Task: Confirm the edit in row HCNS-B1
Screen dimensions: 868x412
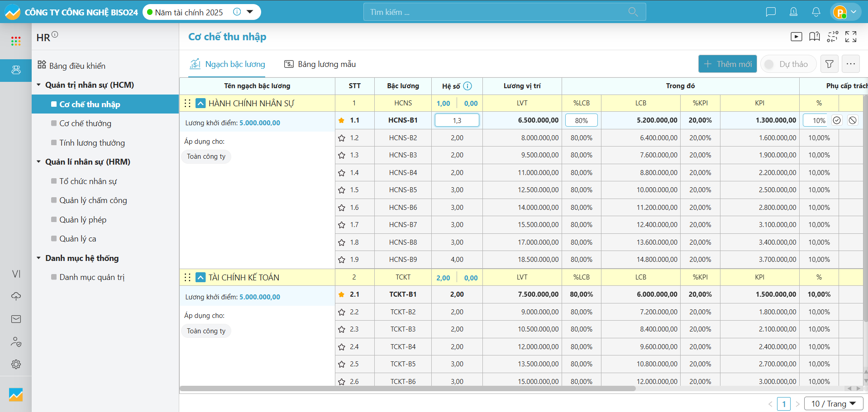Action: point(837,120)
